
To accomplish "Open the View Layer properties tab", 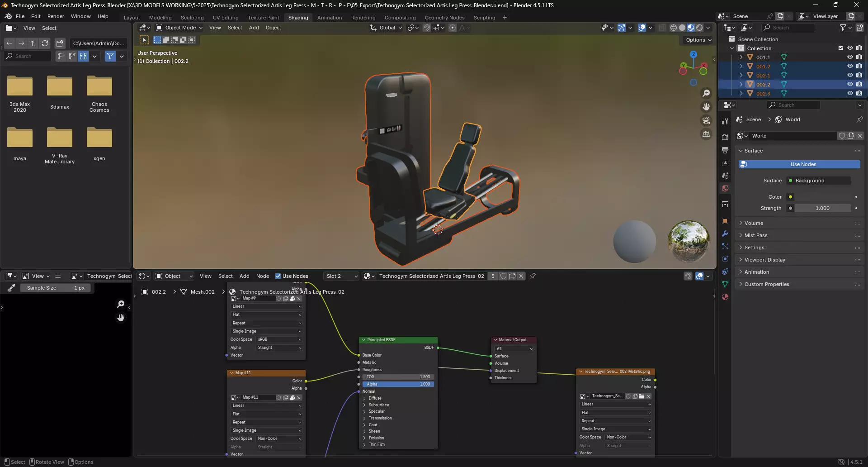I will (x=725, y=162).
